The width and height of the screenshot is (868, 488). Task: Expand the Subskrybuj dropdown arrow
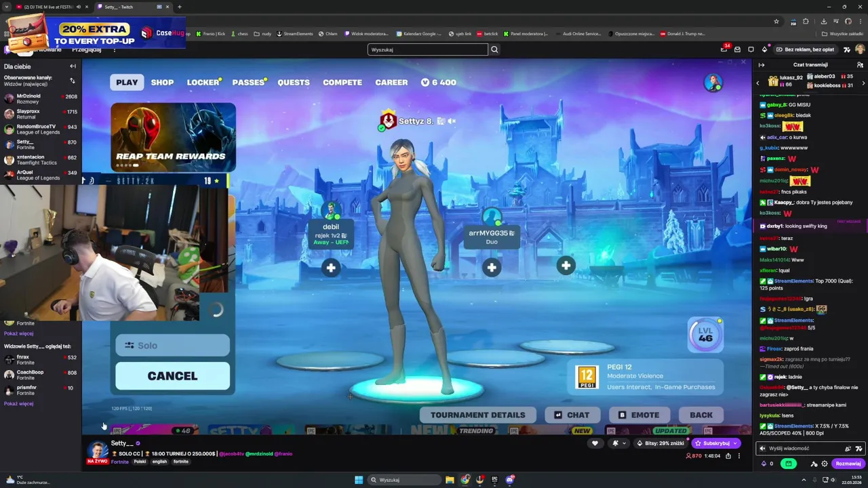pyautogui.click(x=736, y=443)
